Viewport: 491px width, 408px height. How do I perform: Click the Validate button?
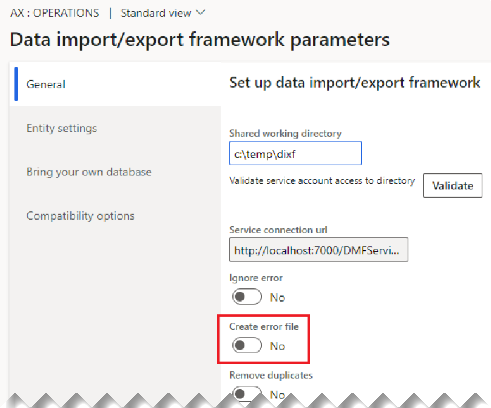453,185
